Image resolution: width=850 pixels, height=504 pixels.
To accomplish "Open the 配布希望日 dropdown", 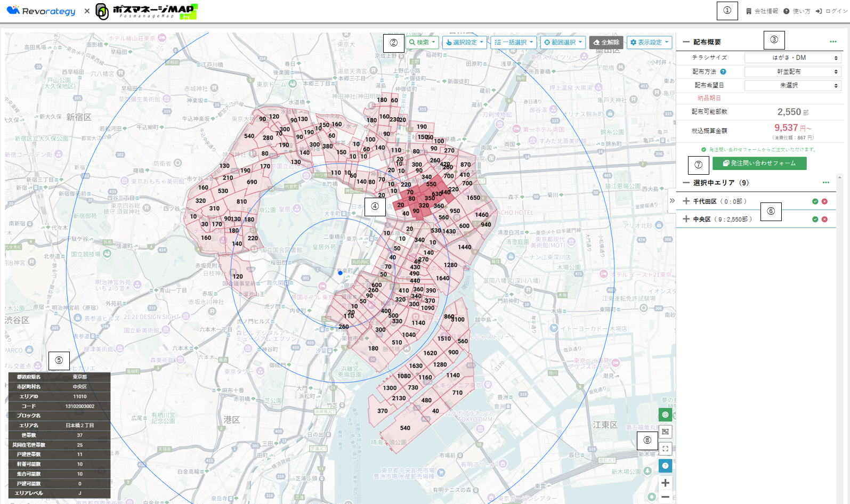I will point(792,85).
